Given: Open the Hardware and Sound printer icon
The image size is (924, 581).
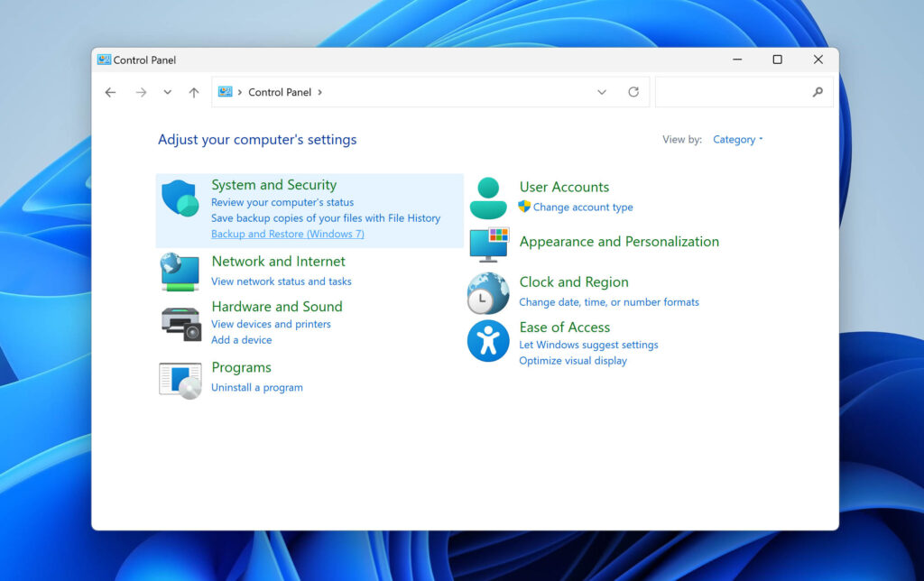Looking at the screenshot, I should tap(180, 324).
